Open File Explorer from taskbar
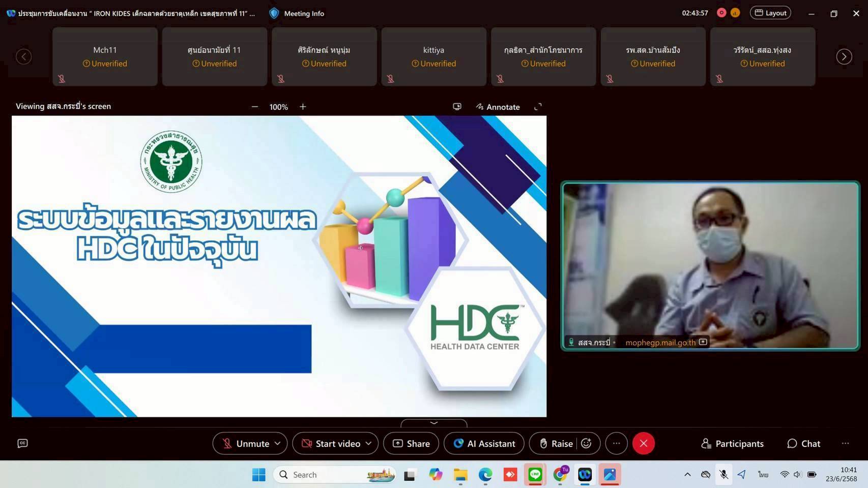Screen dimensions: 868x488 tap(460, 475)
